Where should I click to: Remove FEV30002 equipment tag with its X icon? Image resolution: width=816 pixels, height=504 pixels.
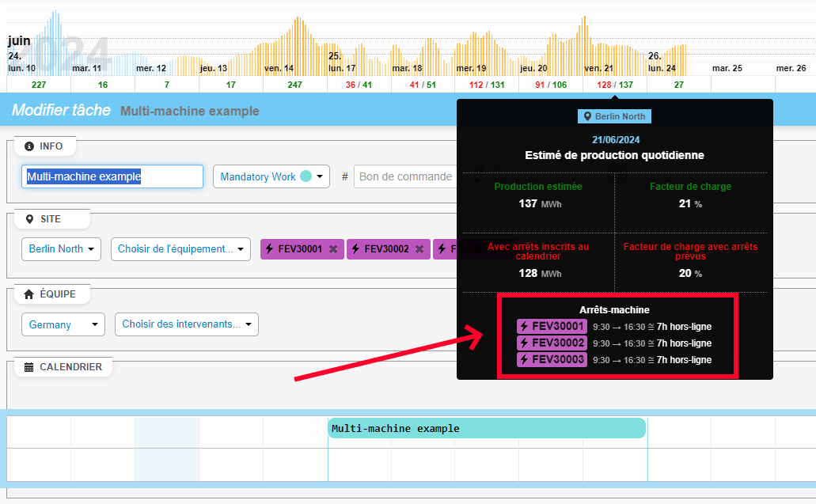click(419, 249)
